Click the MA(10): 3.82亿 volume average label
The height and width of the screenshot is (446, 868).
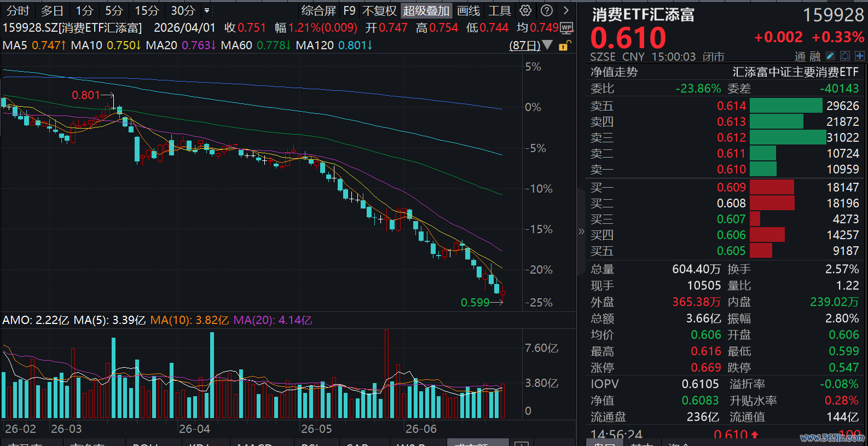click(x=189, y=320)
